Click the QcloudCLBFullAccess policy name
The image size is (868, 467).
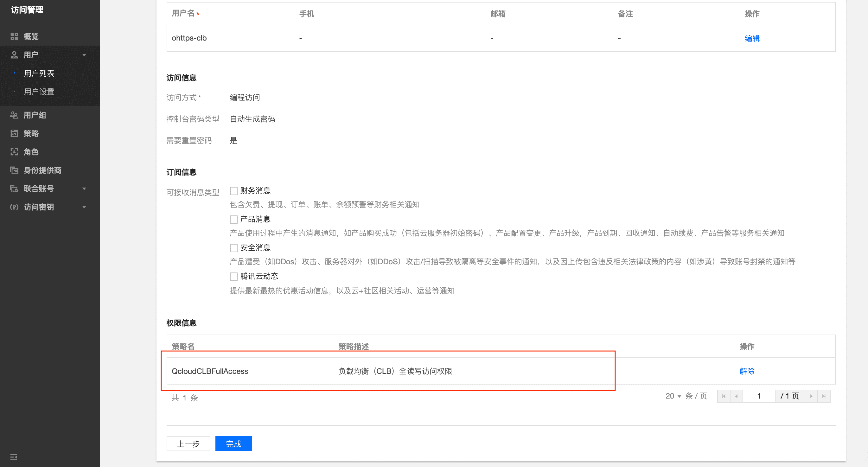pos(210,371)
